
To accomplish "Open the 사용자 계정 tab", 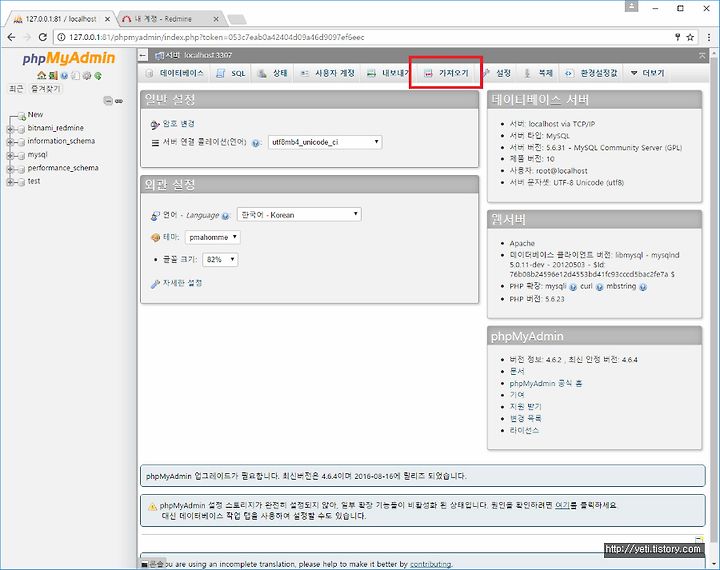I will (x=328, y=73).
